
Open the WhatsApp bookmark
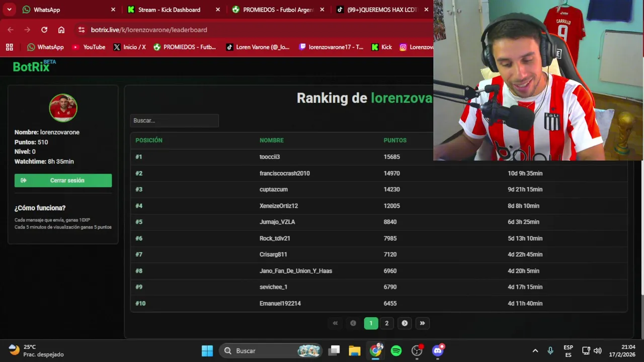pos(45,47)
